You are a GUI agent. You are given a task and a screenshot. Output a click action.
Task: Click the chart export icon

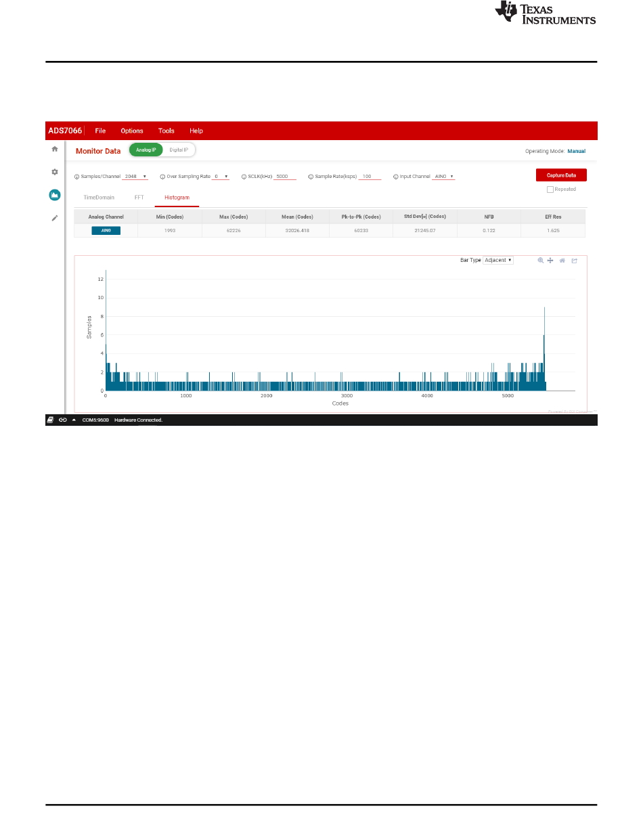(574, 260)
